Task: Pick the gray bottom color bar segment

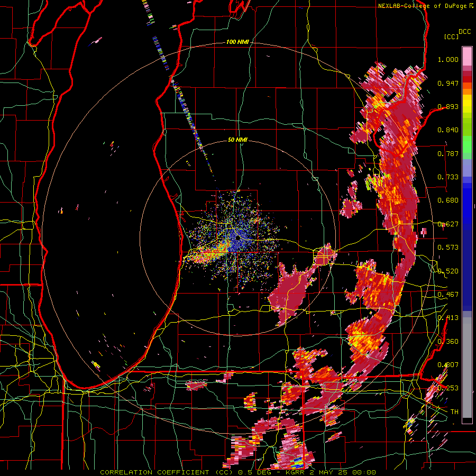Action: 467,368
